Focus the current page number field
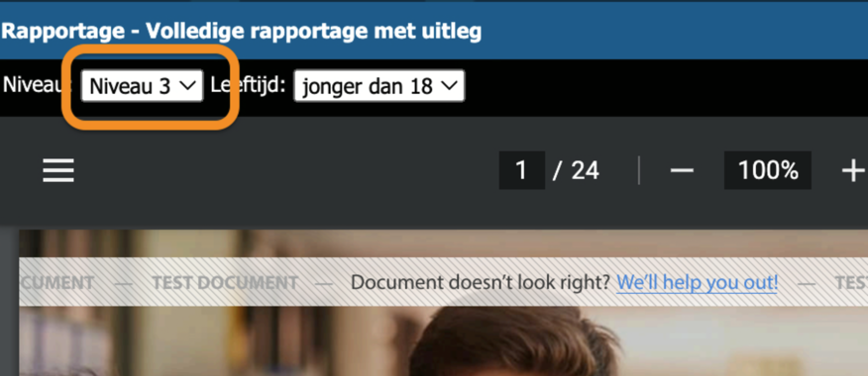 tap(521, 170)
